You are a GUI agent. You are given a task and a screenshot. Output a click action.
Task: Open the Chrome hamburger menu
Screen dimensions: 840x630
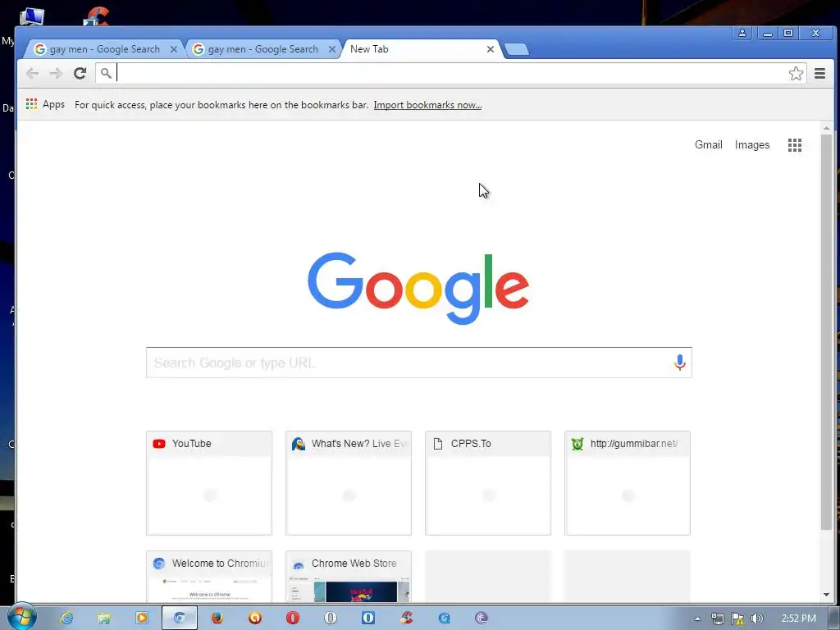tap(819, 73)
